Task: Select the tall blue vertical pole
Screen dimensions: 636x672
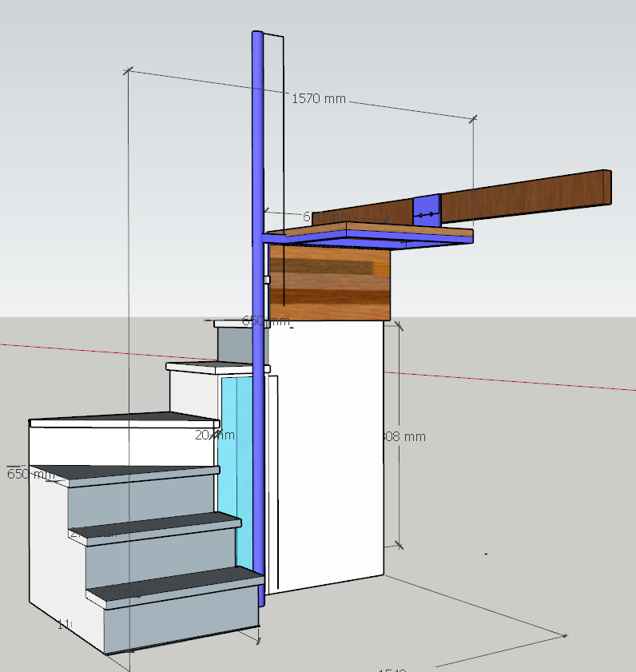Action: pyautogui.click(x=258, y=317)
